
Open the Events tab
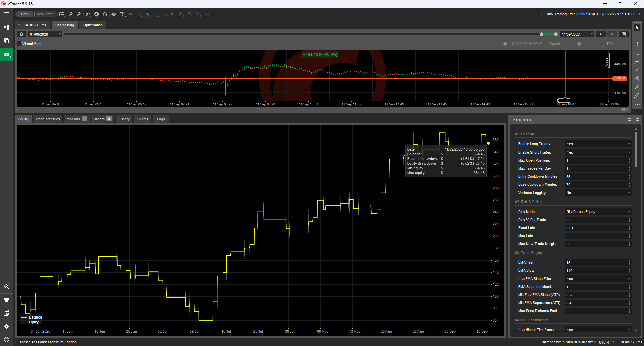(x=143, y=119)
